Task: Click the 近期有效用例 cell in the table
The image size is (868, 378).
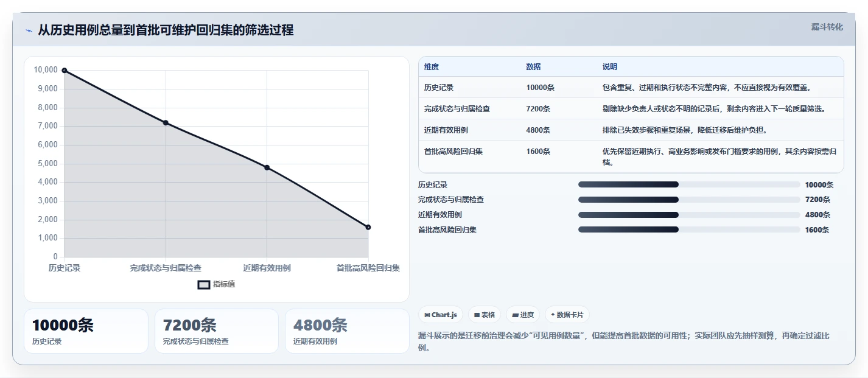Action: (x=446, y=130)
